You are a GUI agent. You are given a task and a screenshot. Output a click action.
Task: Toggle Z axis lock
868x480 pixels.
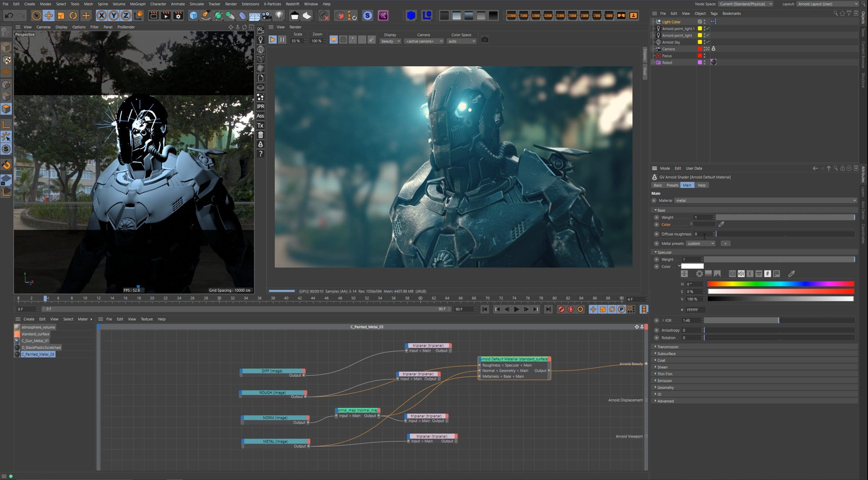coord(126,15)
